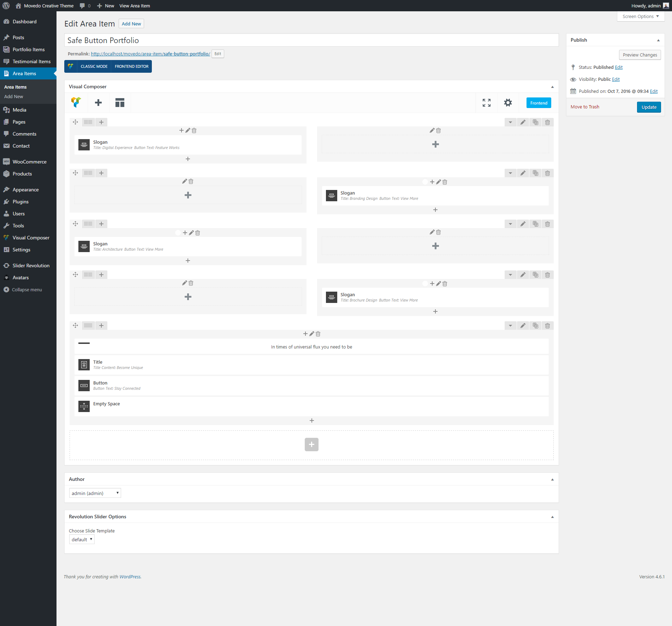Viewport: 672px width, 626px height.
Task: Open Portfolio Items in the sidebar menu
Action: point(29,49)
